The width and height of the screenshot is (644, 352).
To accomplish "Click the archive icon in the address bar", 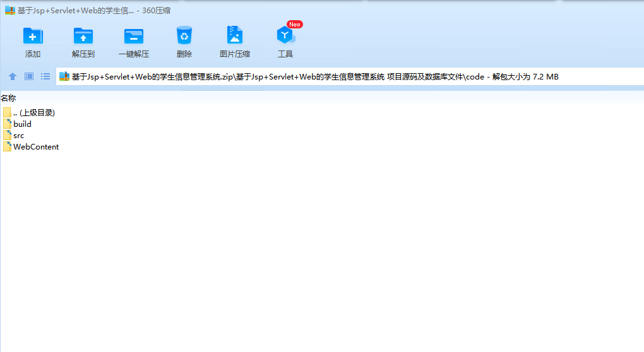I will pyautogui.click(x=64, y=76).
